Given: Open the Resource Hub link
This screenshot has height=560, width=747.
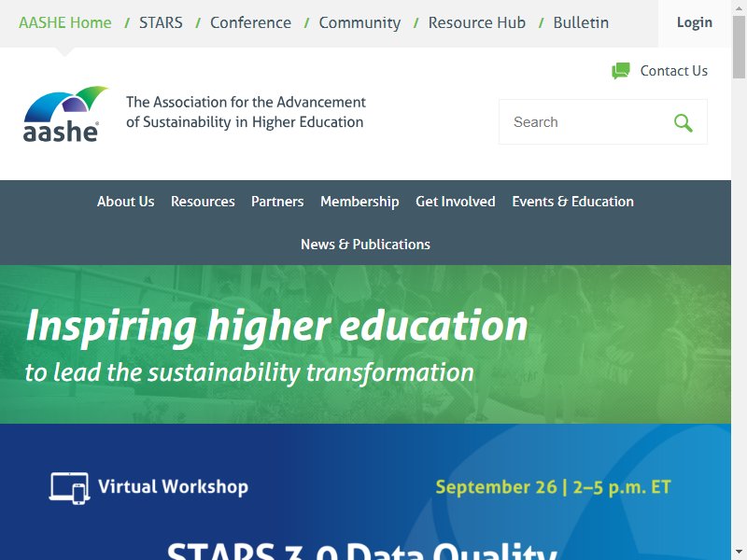Looking at the screenshot, I should (477, 22).
